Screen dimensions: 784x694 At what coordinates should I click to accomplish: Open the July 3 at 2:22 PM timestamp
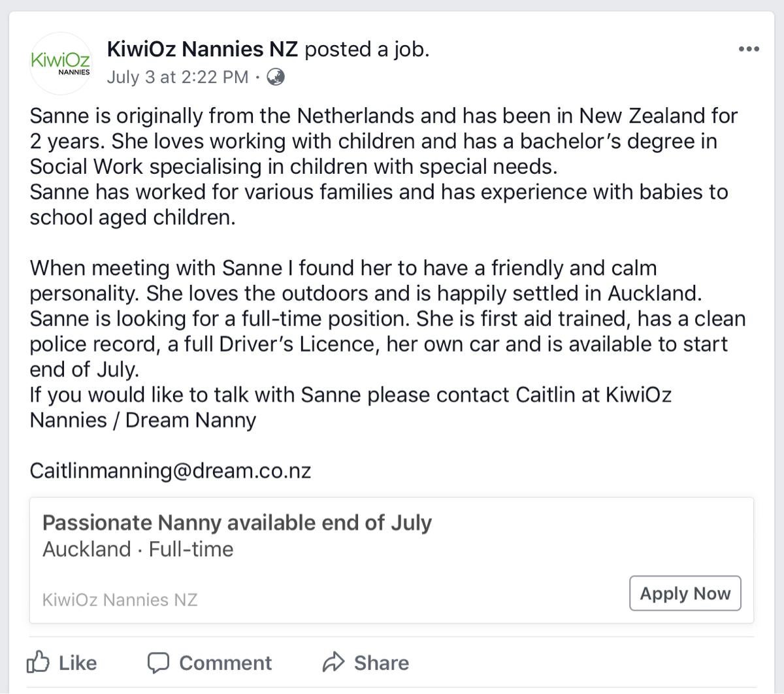(177, 77)
